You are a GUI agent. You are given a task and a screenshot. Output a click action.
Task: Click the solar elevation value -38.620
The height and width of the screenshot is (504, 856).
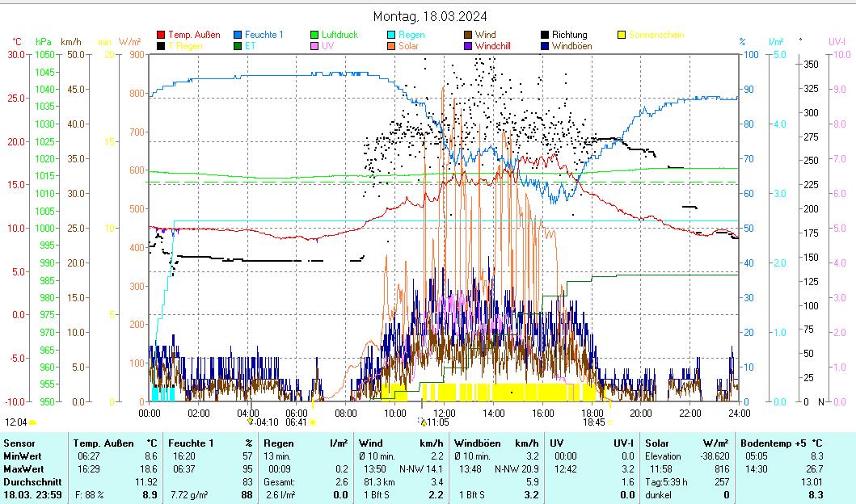coord(714,456)
